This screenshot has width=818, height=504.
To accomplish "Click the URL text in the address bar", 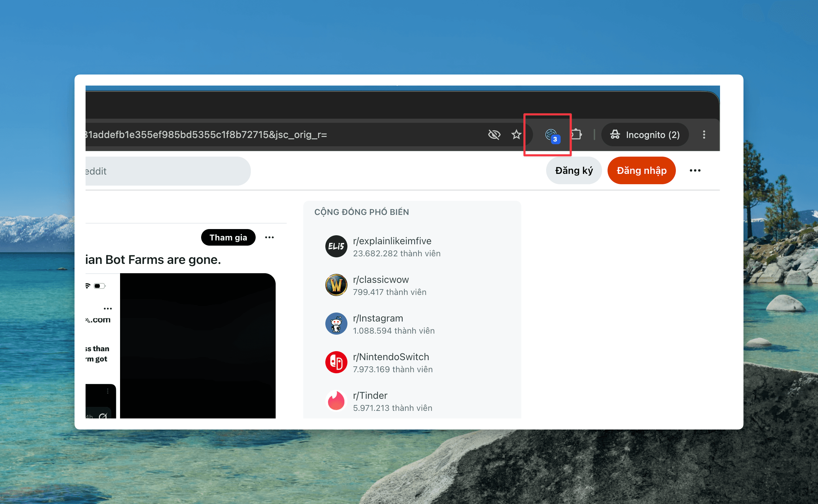I will (206, 135).
